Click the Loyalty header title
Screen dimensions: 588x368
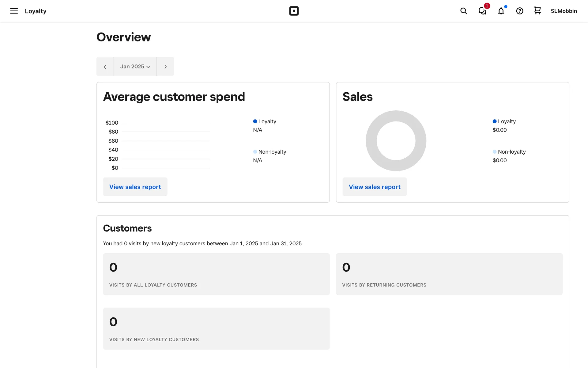[x=36, y=11]
